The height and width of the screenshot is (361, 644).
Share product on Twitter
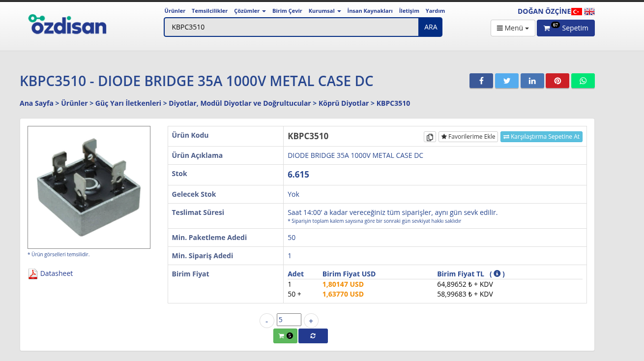click(506, 81)
